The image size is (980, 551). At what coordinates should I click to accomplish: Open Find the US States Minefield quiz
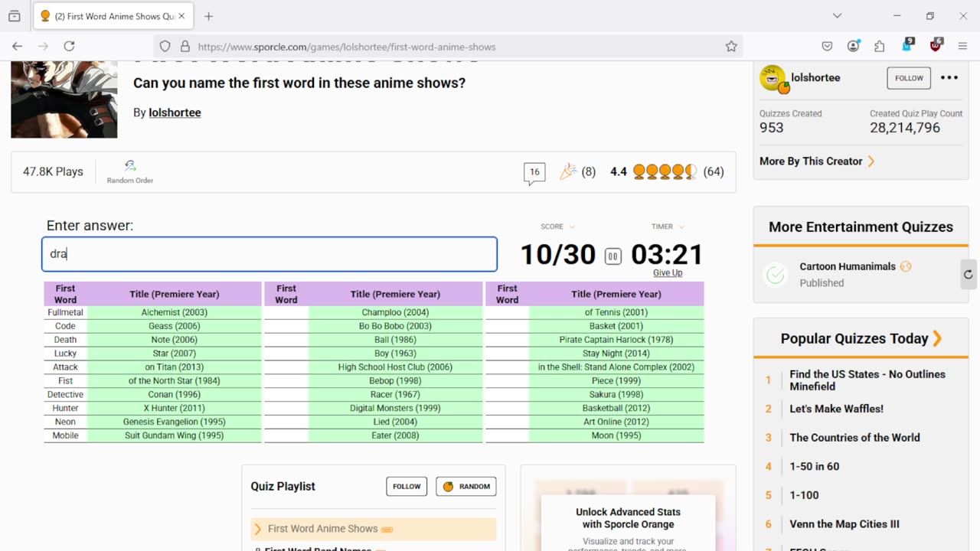tap(867, 380)
